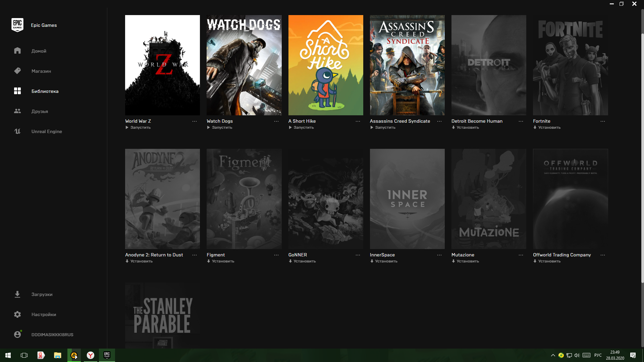Open options menu for Assassins Creed Syndicate

coord(439,121)
